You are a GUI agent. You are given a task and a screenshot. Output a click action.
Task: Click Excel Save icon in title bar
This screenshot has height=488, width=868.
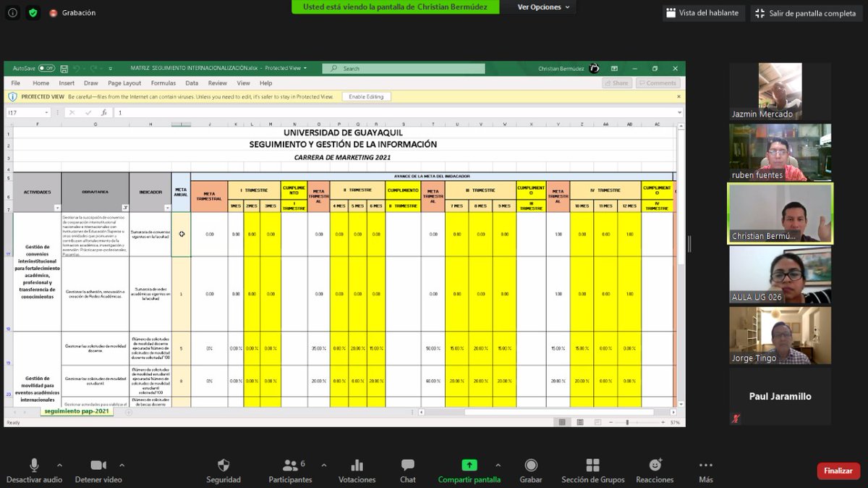click(63, 68)
